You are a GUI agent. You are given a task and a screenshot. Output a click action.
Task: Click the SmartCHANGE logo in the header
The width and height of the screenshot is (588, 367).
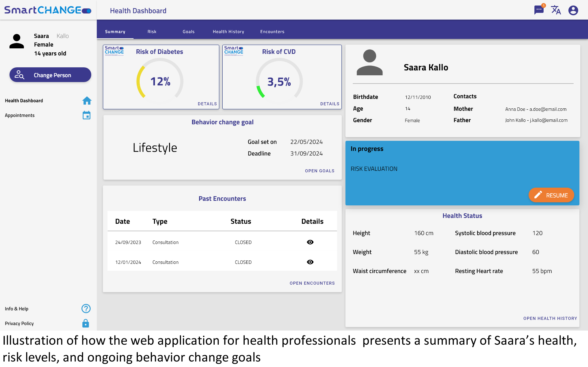click(48, 10)
